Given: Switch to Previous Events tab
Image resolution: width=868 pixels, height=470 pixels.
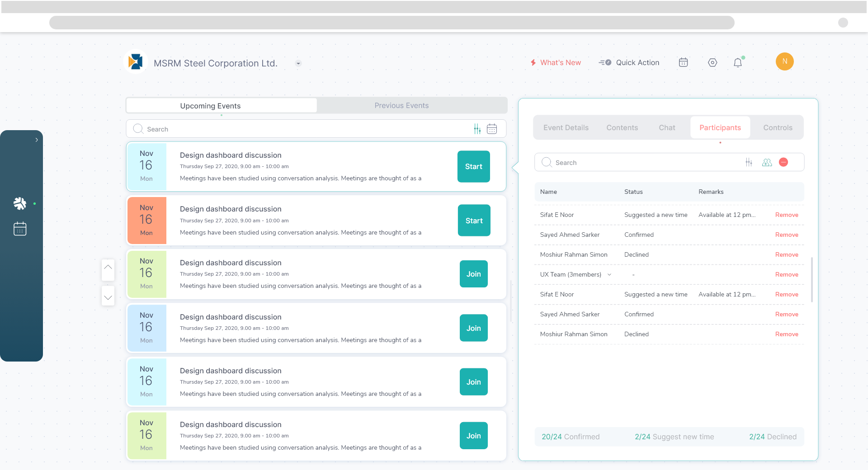Looking at the screenshot, I should pos(401,105).
